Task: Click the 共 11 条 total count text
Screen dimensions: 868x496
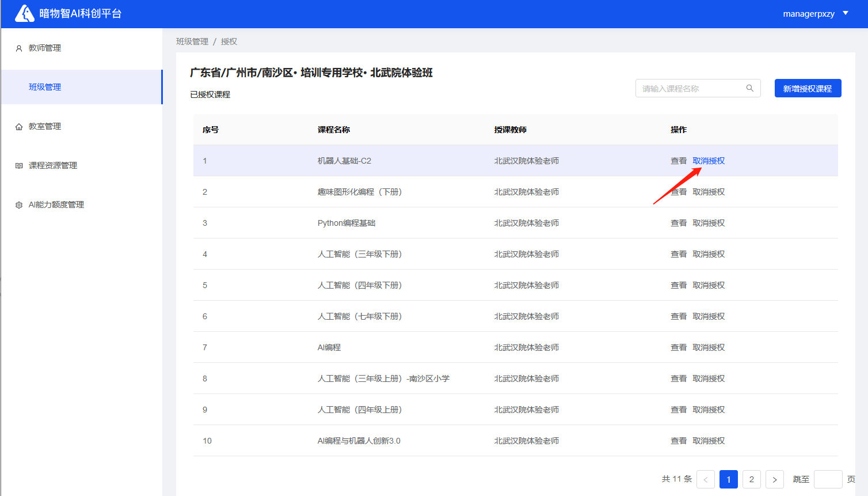Action: click(x=677, y=479)
